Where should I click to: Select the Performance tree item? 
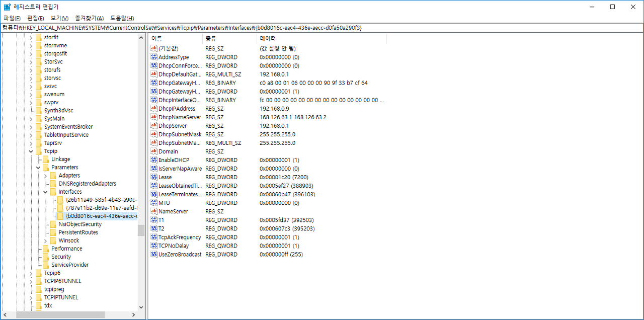pyautogui.click(x=66, y=249)
